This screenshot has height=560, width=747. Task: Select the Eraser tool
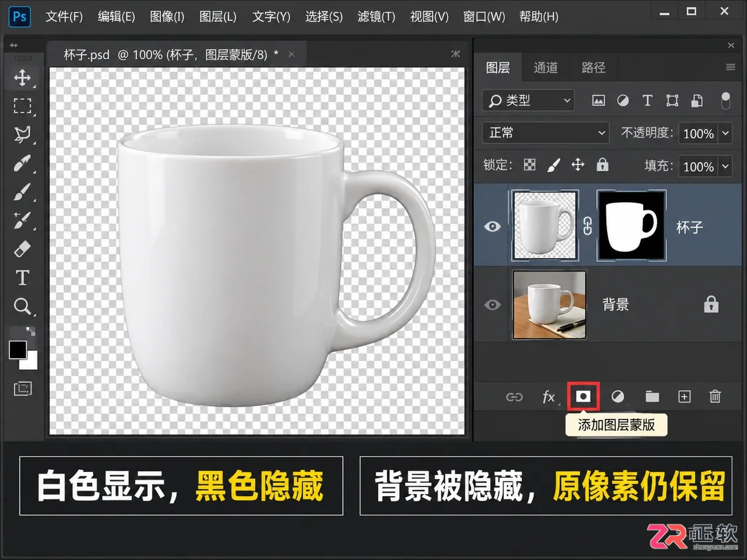point(22,249)
